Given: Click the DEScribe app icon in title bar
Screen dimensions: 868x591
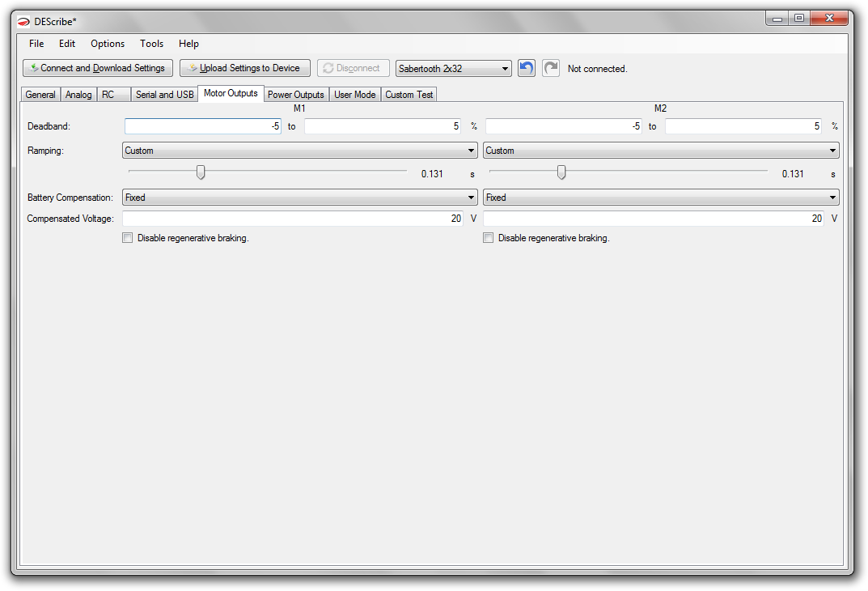Looking at the screenshot, I should (23, 21).
